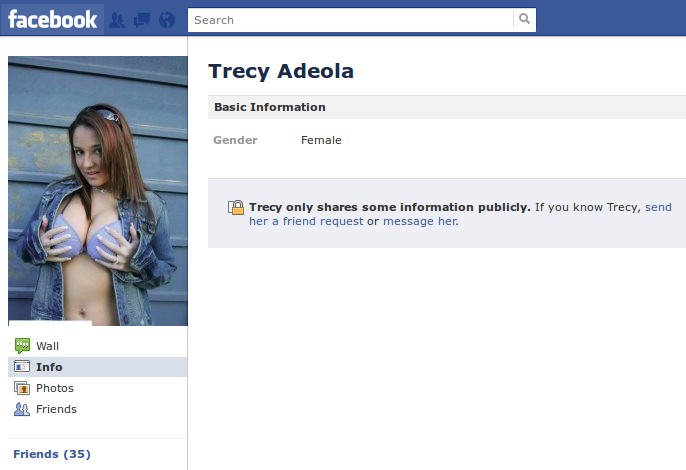The height and width of the screenshot is (470, 686).
Task: Click the Friends people icon in sidebar
Action: coord(22,409)
